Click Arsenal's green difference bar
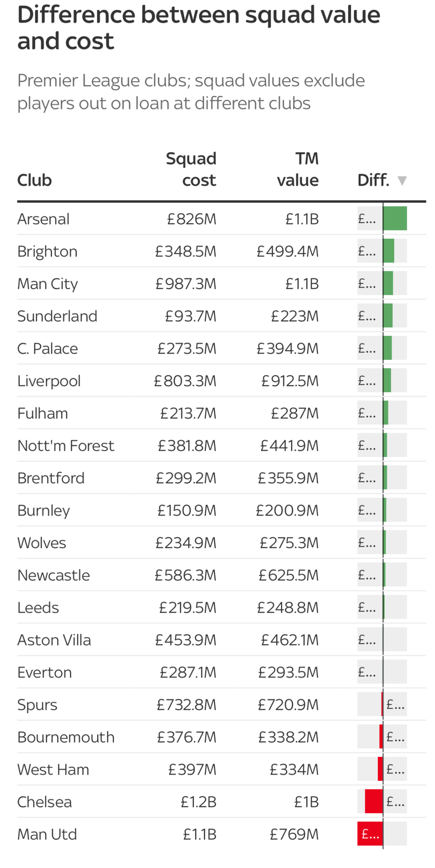This screenshot has height=868, width=435. tap(395, 218)
